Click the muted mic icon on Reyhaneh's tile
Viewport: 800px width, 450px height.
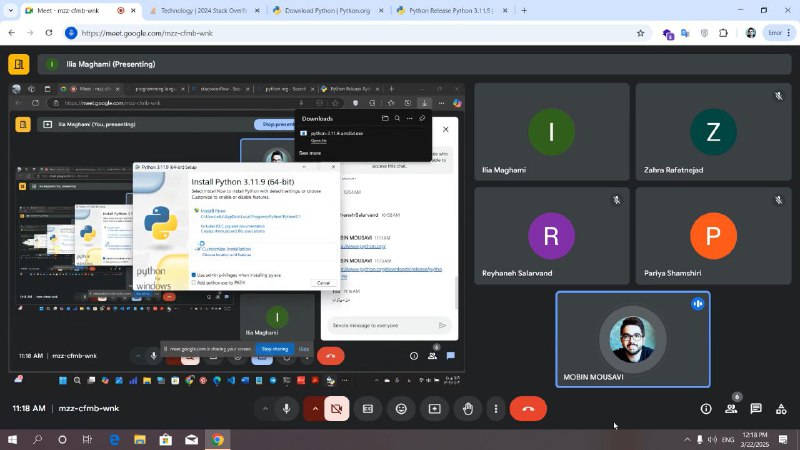click(x=616, y=200)
